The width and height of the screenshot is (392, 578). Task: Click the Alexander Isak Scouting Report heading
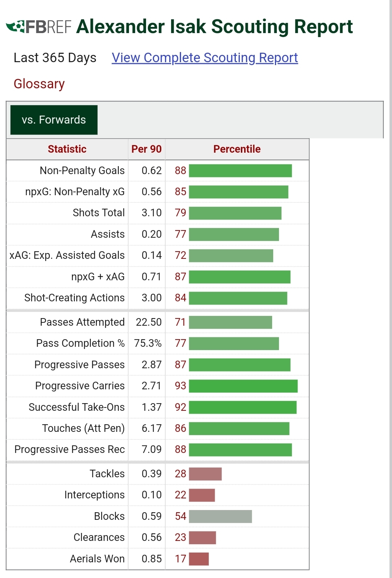tap(214, 27)
